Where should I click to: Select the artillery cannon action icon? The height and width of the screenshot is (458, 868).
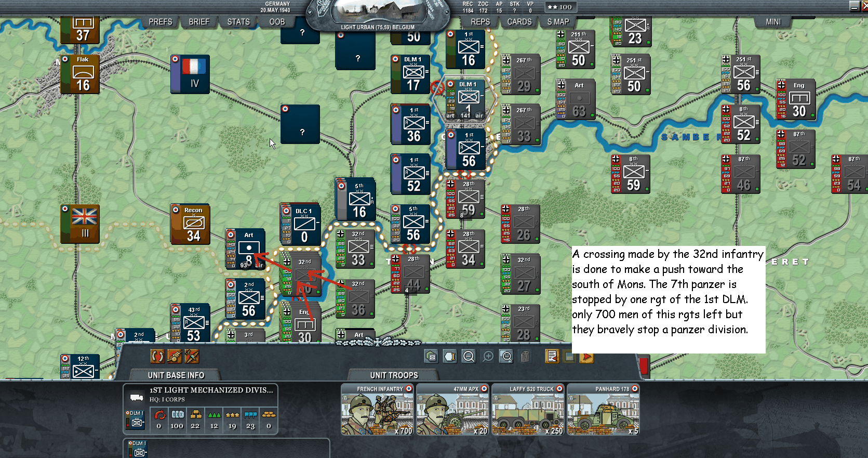click(x=175, y=356)
